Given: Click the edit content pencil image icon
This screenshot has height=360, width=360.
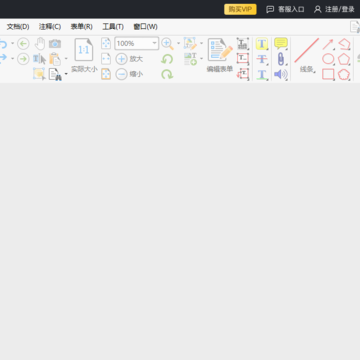Looking at the screenshot, I should pos(190,44).
